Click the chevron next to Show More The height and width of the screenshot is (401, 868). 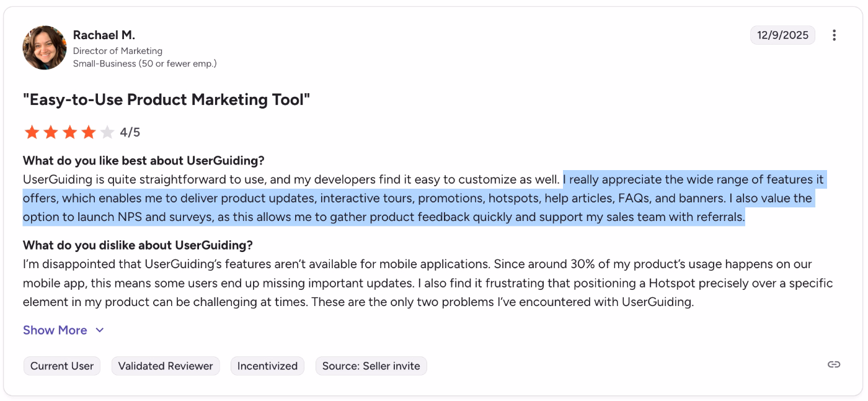(x=100, y=330)
